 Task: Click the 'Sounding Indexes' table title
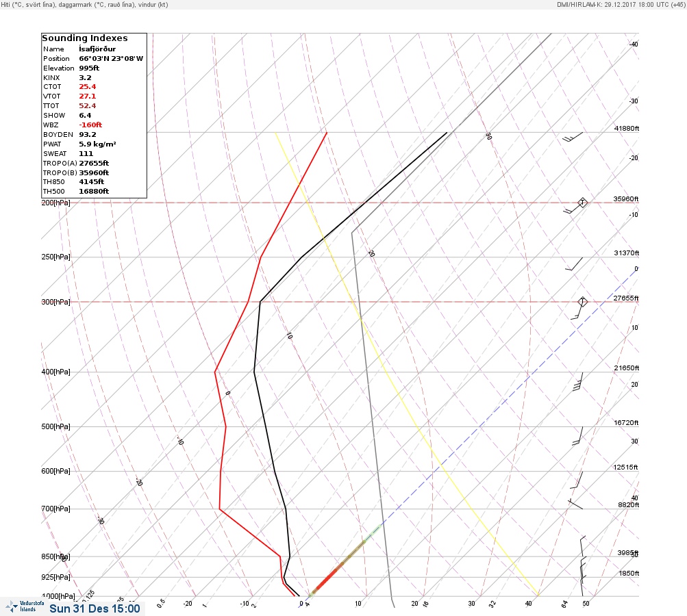pyautogui.click(x=85, y=38)
